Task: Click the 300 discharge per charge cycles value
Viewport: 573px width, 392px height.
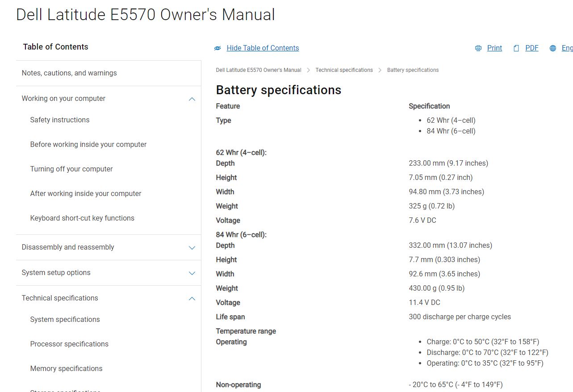Action: pos(460,317)
